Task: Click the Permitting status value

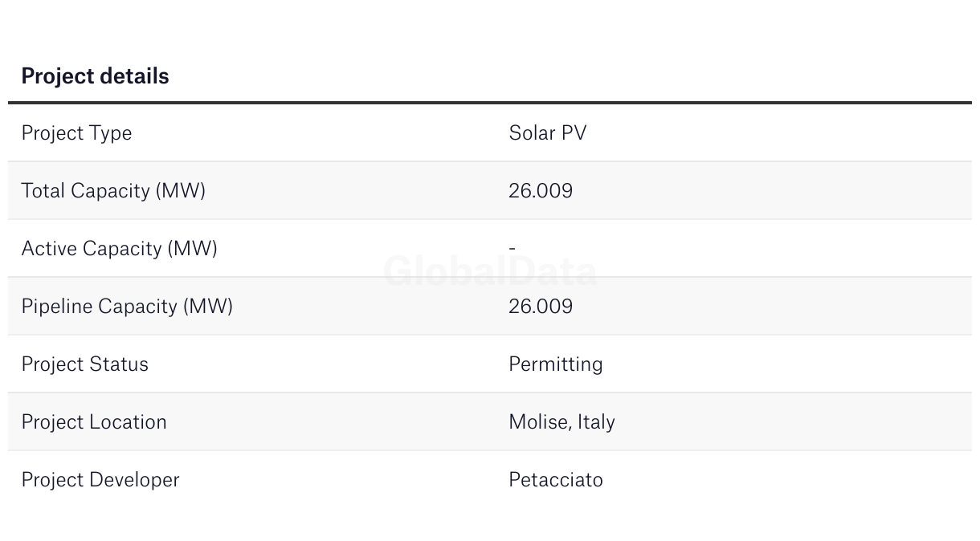Action: [x=556, y=364]
